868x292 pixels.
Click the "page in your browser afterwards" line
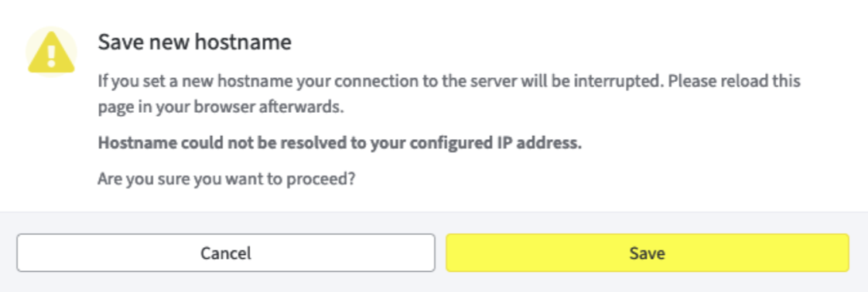click(x=221, y=107)
